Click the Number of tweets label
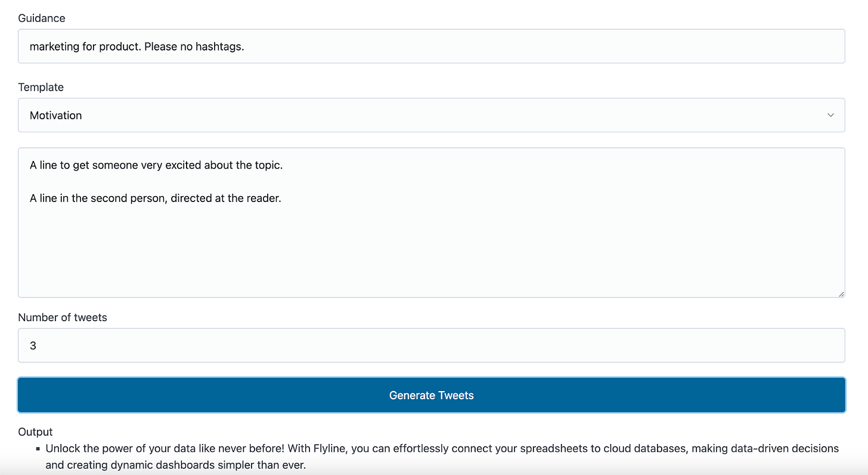 [63, 317]
